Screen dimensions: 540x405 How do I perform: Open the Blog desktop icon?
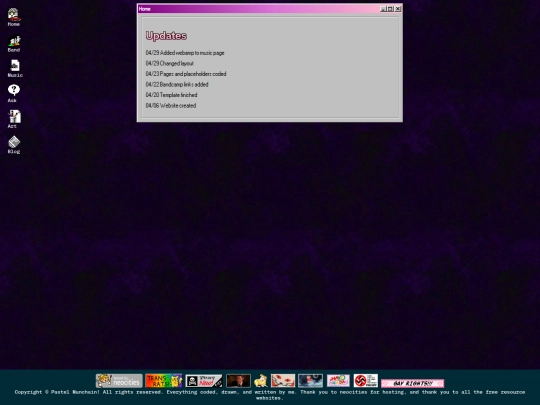pyautogui.click(x=14, y=145)
